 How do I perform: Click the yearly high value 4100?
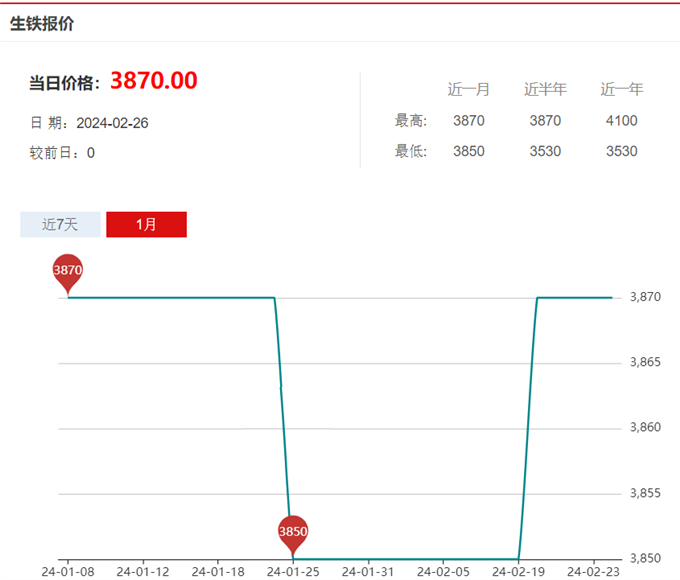coord(621,121)
